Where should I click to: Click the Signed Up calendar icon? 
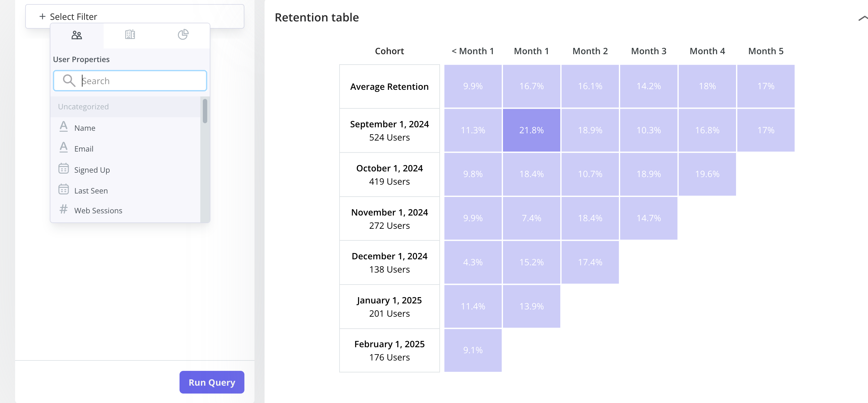pos(63,170)
